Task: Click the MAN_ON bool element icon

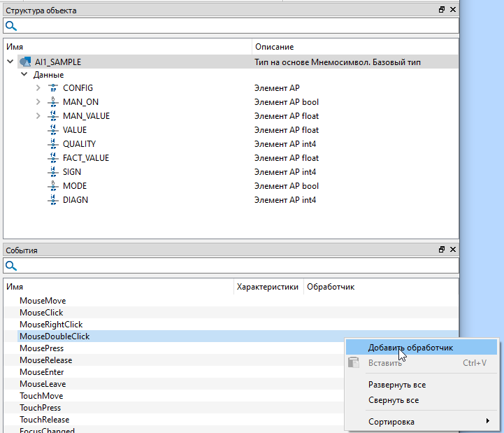Action: click(x=52, y=102)
